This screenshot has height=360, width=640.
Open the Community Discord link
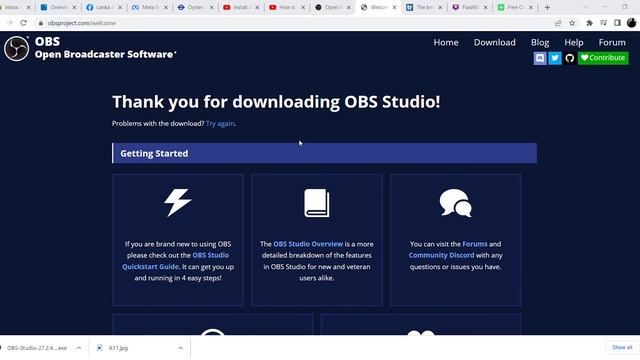(x=441, y=255)
